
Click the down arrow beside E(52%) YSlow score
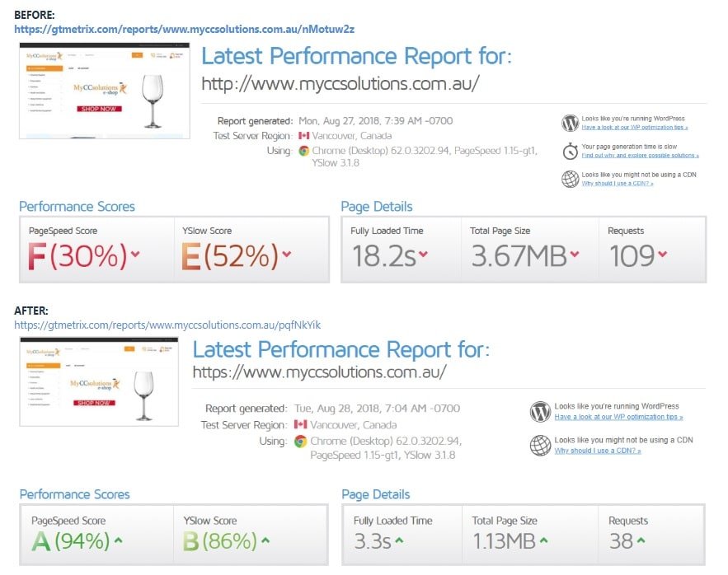coord(287,254)
